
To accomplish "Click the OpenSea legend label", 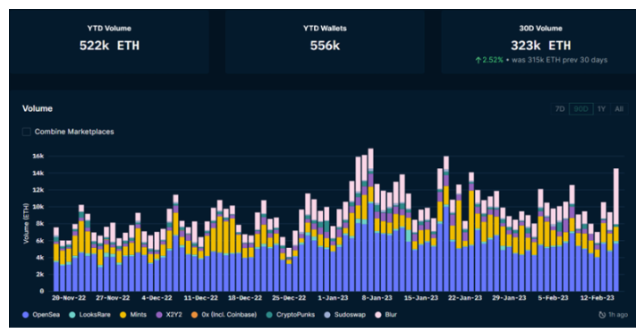I will pos(46,315).
